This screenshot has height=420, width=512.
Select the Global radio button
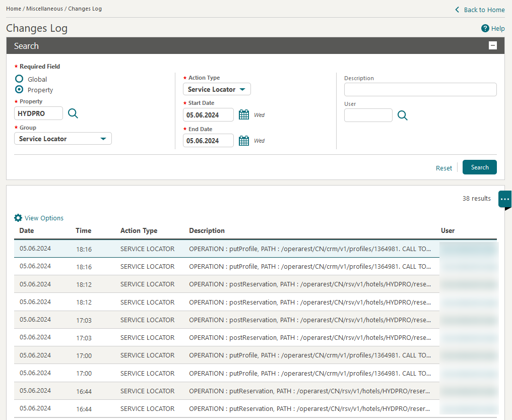[19, 79]
